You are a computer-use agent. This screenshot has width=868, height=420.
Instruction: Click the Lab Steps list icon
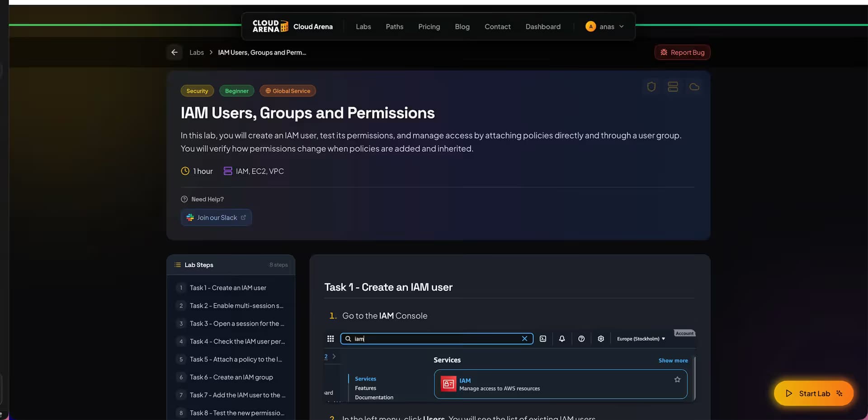[178, 265]
